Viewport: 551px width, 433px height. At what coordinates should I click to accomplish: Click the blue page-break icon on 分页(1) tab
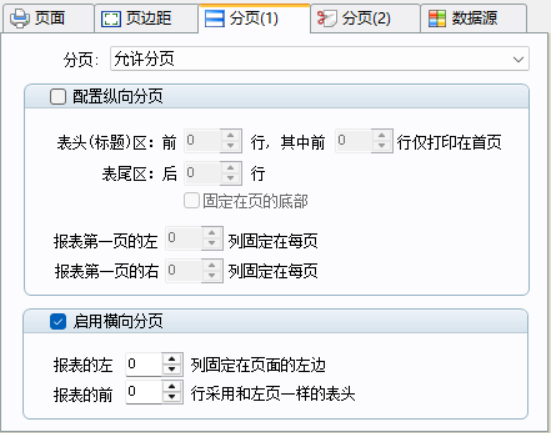(x=214, y=19)
